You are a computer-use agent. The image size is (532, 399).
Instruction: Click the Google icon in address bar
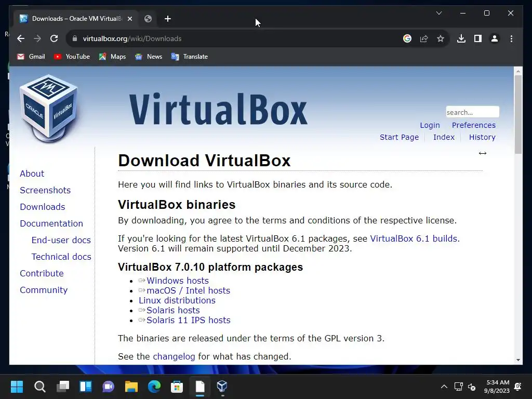(x=407, y=38)
